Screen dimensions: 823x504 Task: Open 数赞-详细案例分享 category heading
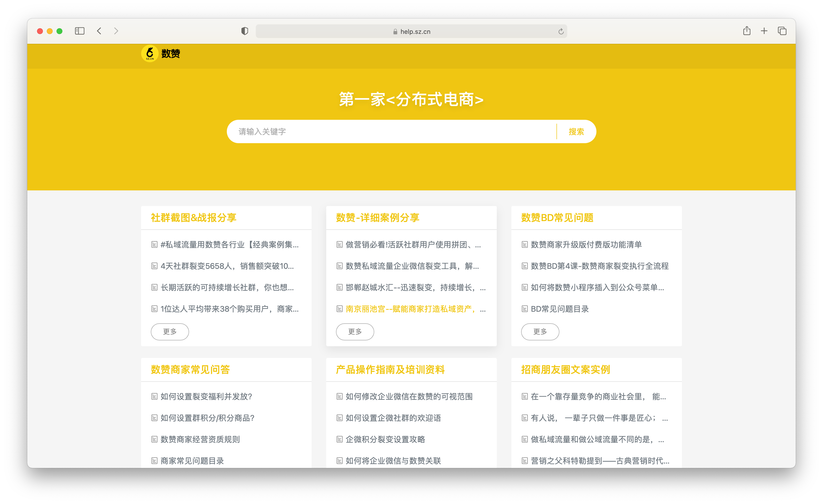point(377,218)
